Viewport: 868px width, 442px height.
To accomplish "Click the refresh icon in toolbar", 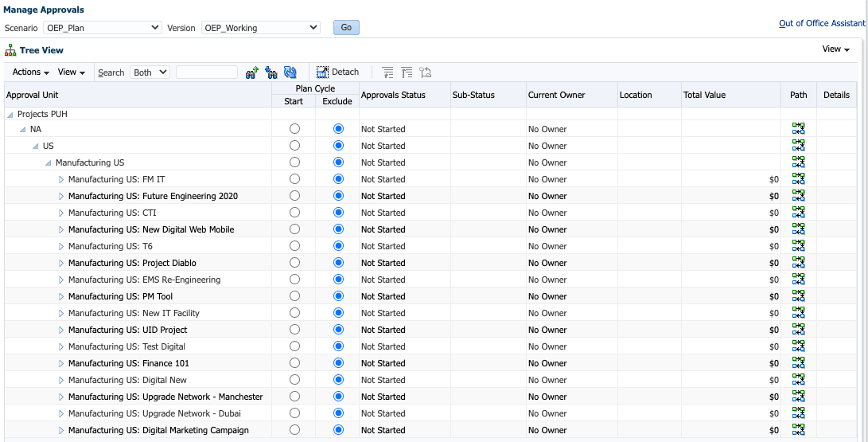I will (x=290, y=72).
